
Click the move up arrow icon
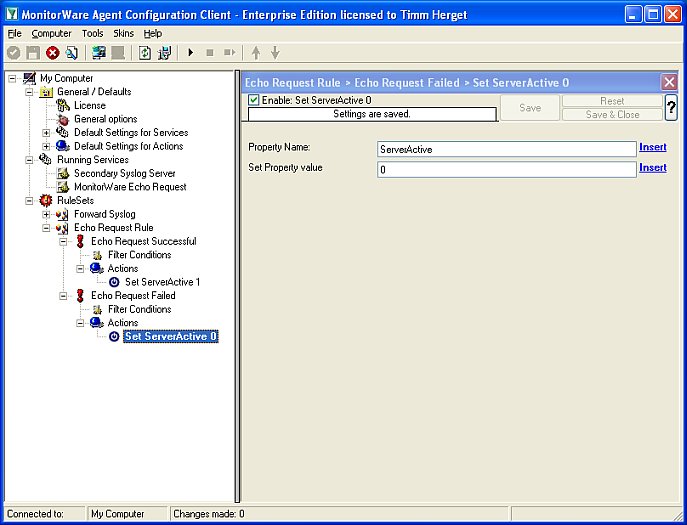point(256,53)
